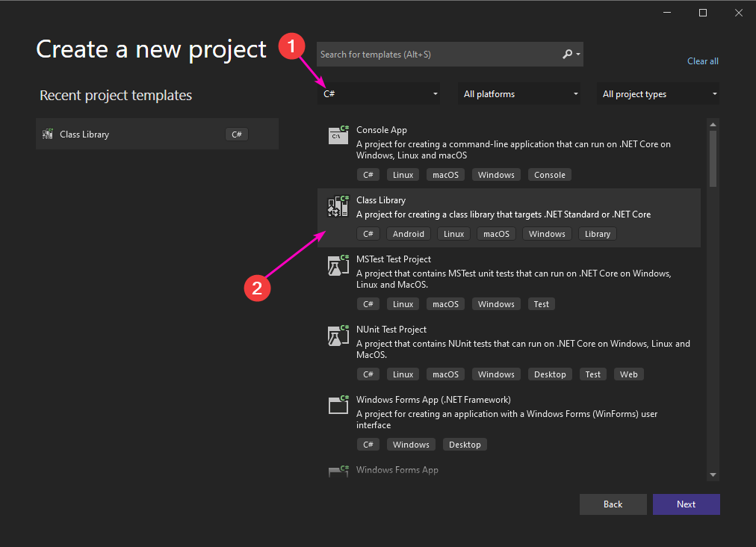The height and width of the screenshot is (547, 756).
Task: Open the All project types dropdown
Action: coord(658,93)
